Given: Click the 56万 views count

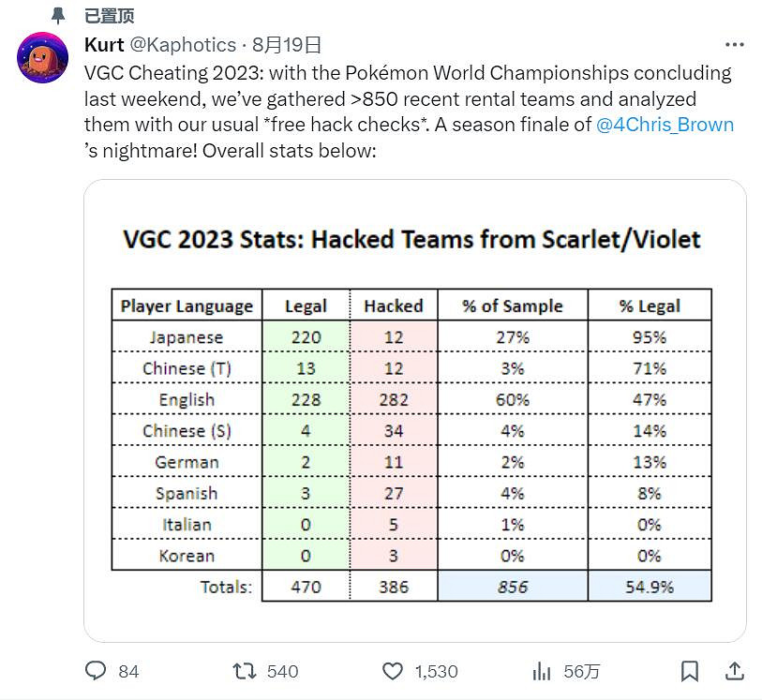Looking at the screenshot, I should (581, 671).
